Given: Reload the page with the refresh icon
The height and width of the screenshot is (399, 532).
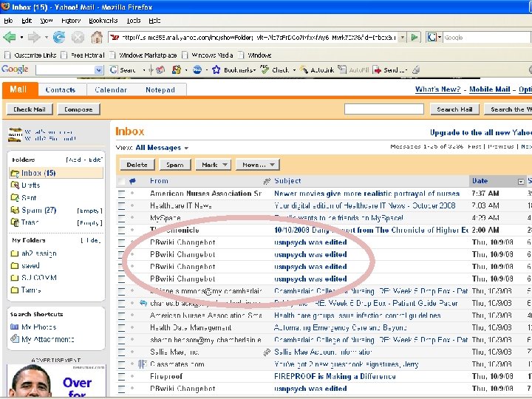Looking at the screenshot, I should tap(59, 37).
